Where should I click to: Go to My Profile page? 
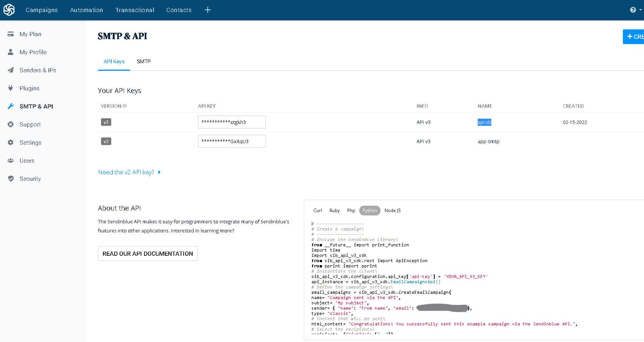point(33,52)
